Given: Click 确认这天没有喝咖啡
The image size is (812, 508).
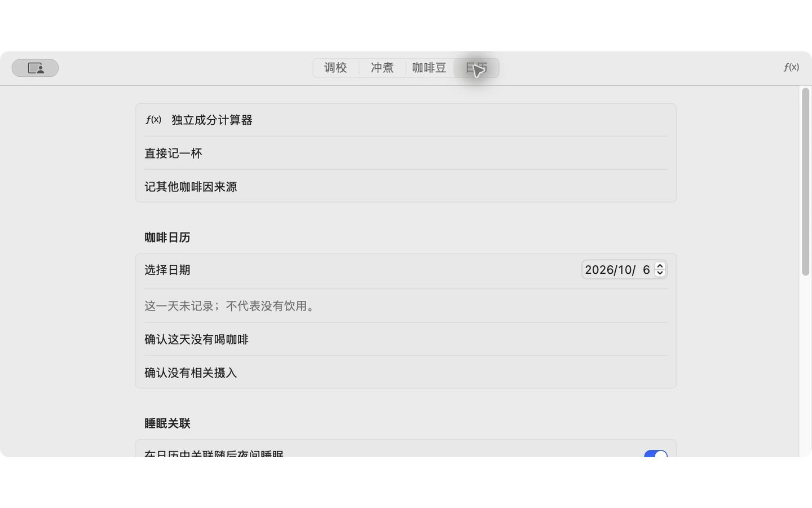Looking at the screenshot, I should (x=406, y=339).
